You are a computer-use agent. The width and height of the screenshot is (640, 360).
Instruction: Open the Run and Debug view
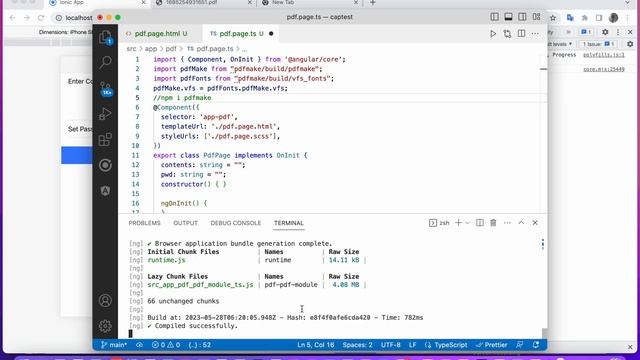pos(105,114)
